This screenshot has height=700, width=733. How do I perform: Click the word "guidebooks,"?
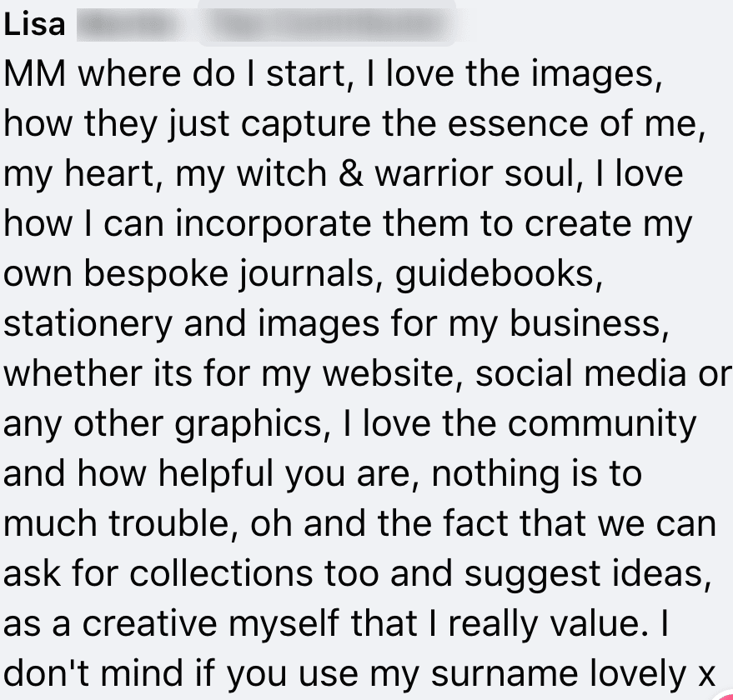click(x=500, y=276)
